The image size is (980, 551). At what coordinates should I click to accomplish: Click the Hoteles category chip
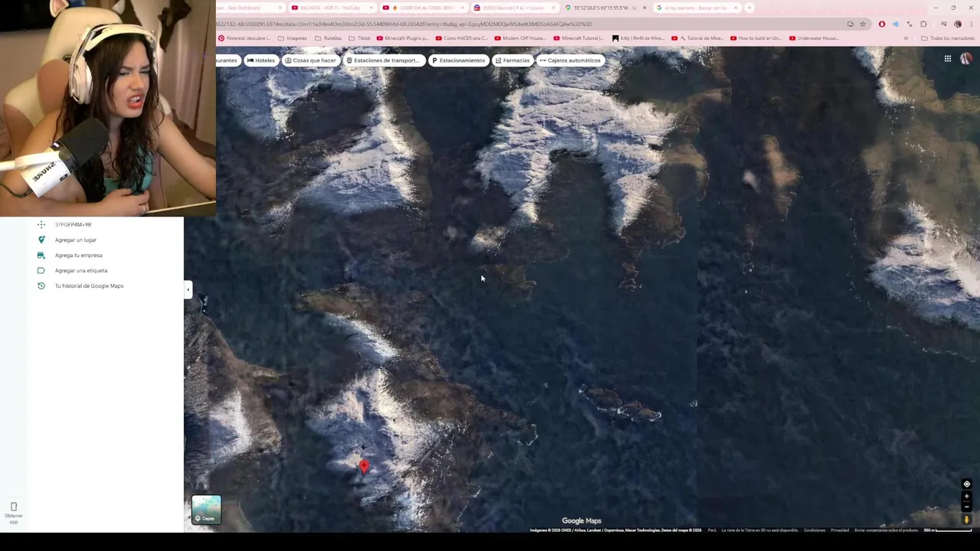(260, 60)
